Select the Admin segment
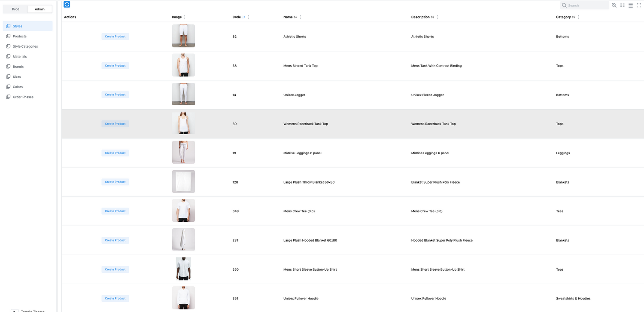The image size is (644, 312). [x=39, y=9]
